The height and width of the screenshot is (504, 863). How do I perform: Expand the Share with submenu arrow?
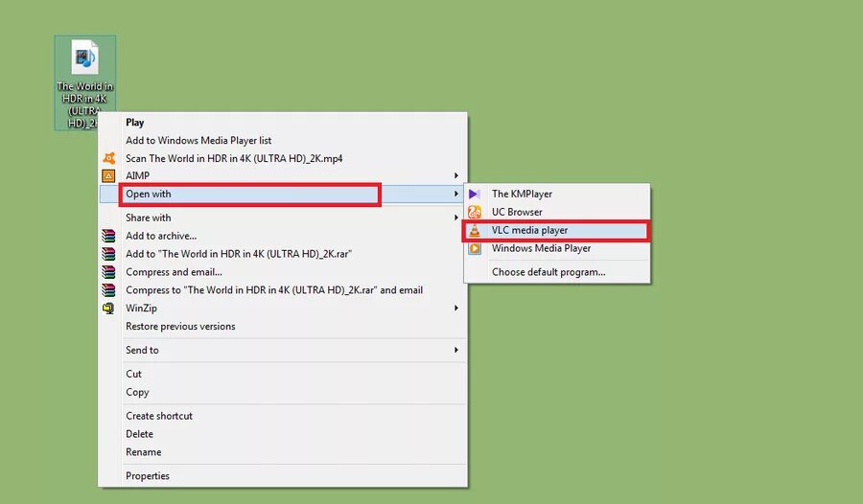click(455, 218)
